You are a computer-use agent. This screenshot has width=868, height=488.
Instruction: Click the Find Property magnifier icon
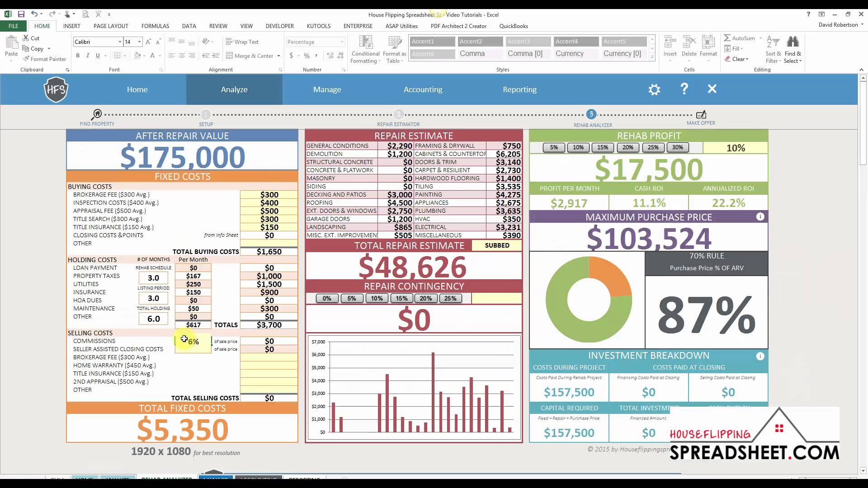coord(97,114)
